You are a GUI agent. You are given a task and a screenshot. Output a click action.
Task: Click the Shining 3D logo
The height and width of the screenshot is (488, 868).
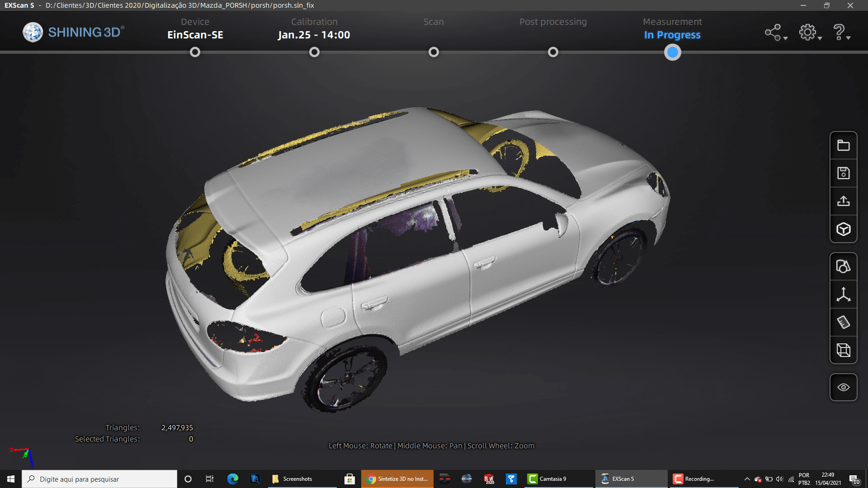click(73, 32)
